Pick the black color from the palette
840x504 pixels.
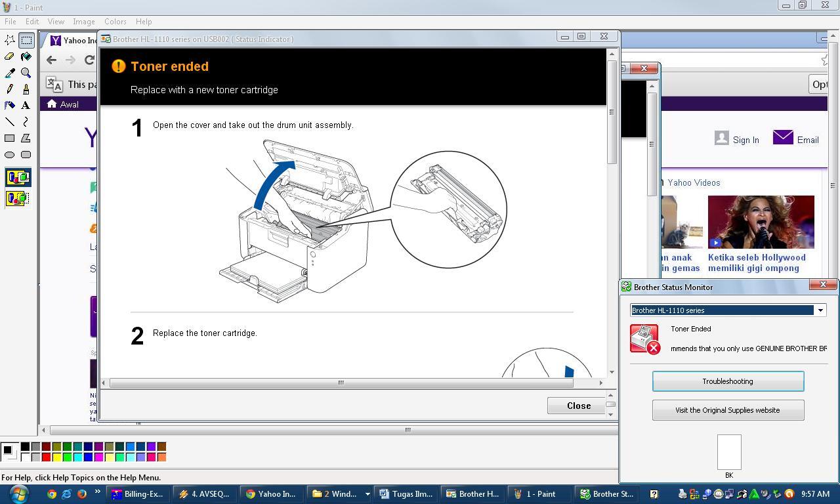[x=25, y=446]
